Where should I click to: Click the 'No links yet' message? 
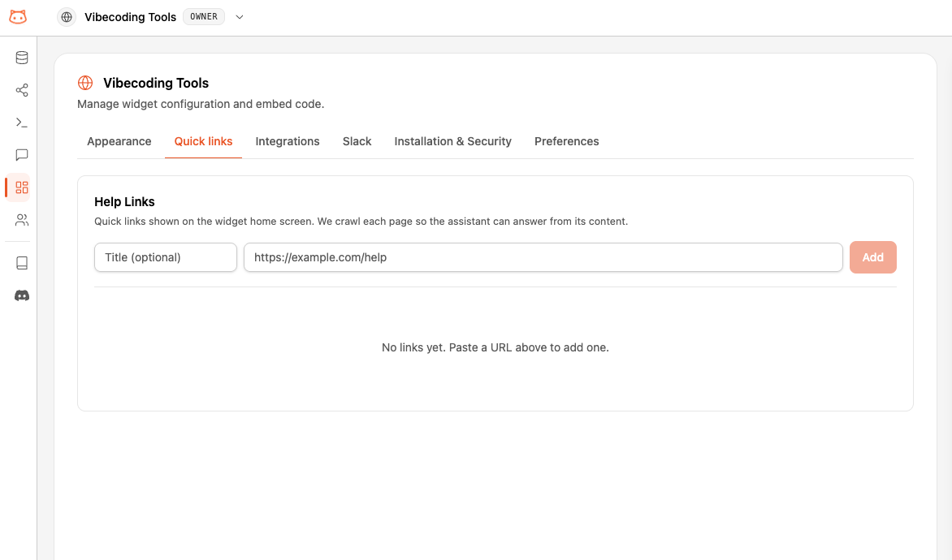coord(495,347)
